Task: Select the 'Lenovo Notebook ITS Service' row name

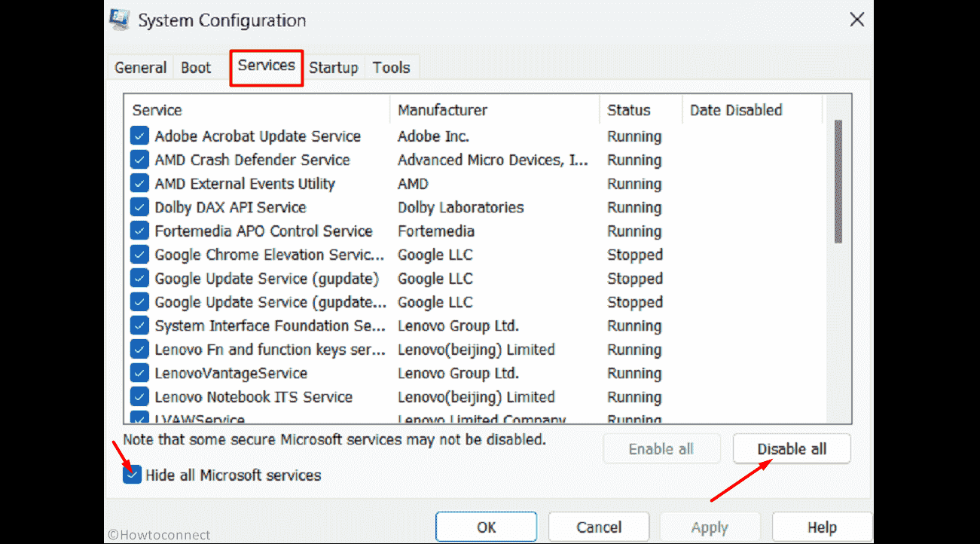Action: pyautogui.click(x=254, y=397)
